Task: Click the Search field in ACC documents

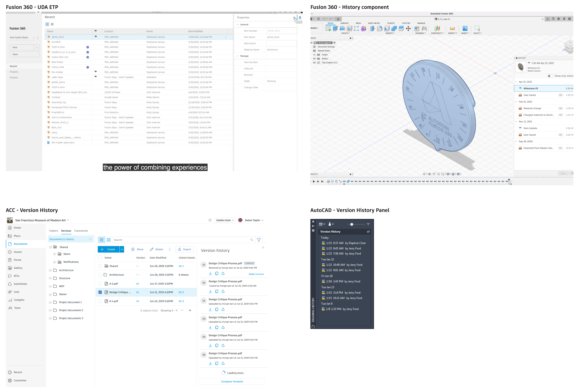Action: [x=183, y=240]
